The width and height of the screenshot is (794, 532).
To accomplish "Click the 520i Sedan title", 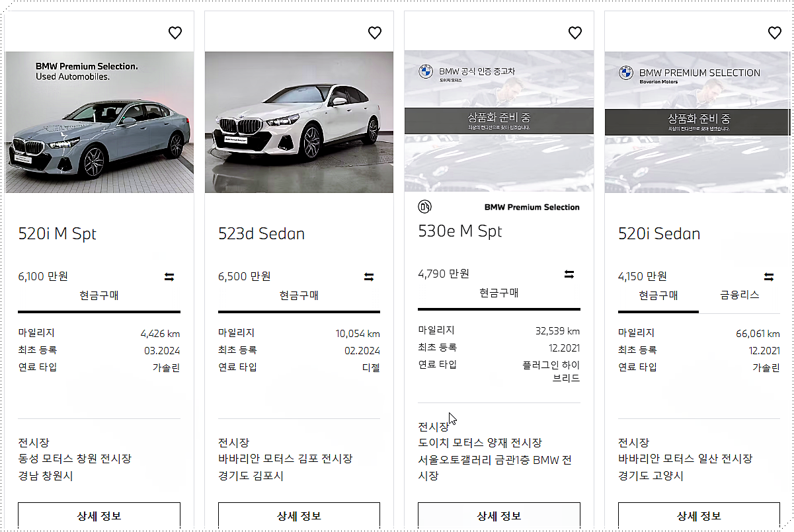I will pyautogui.click(x=659, y=234).
